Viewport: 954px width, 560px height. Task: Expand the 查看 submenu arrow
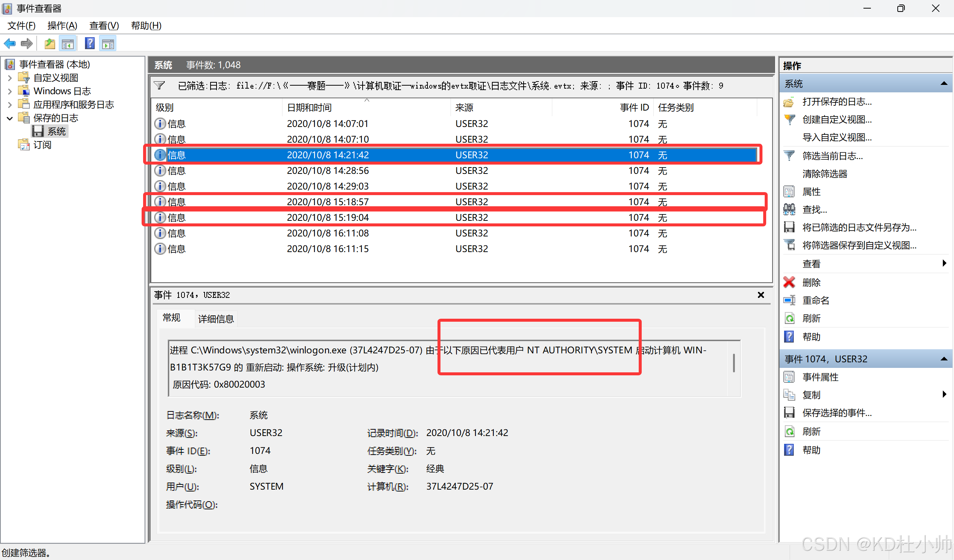pyautogui.click(x=944, y=263)
